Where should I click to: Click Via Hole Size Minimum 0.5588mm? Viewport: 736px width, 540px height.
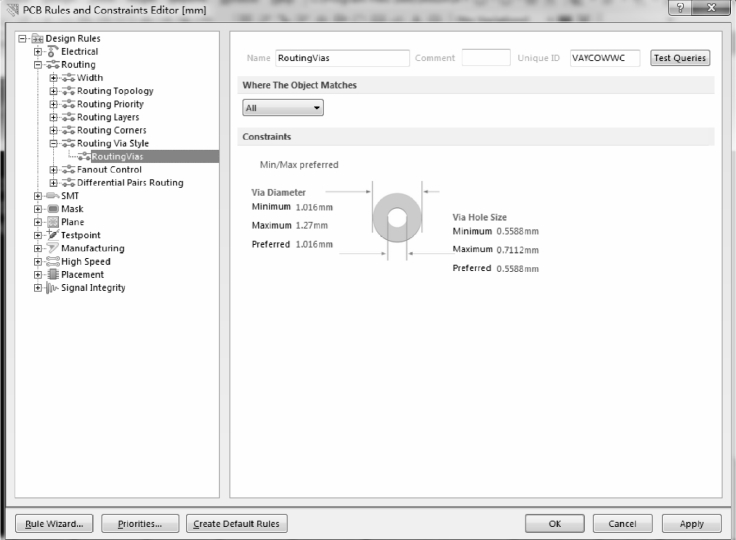pos(517,231)
